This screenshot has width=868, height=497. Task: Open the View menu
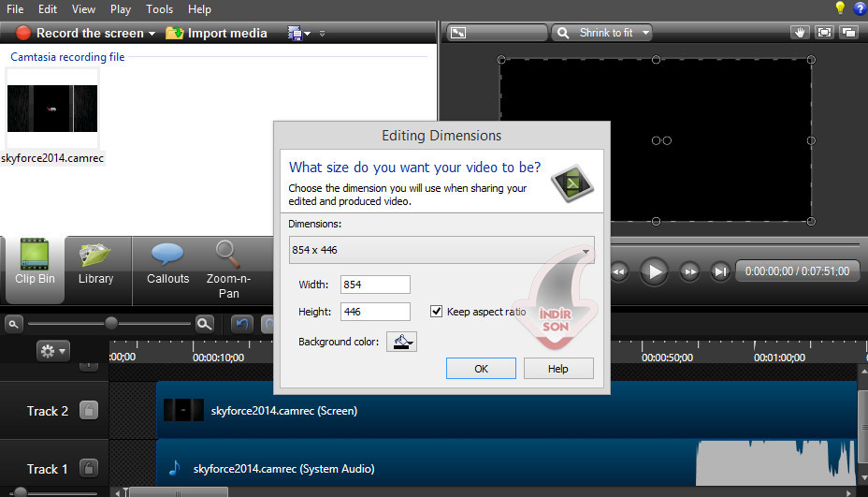pos(83,8)
